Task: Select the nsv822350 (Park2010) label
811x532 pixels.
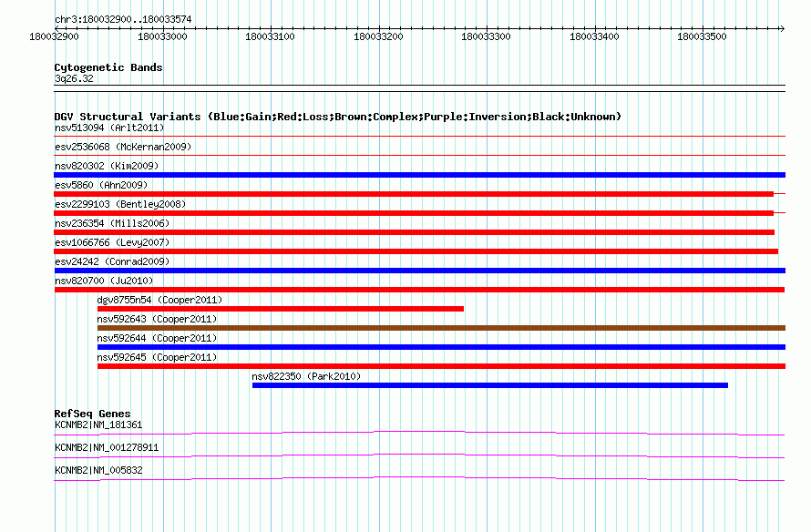Action: (x=306, y=376)
